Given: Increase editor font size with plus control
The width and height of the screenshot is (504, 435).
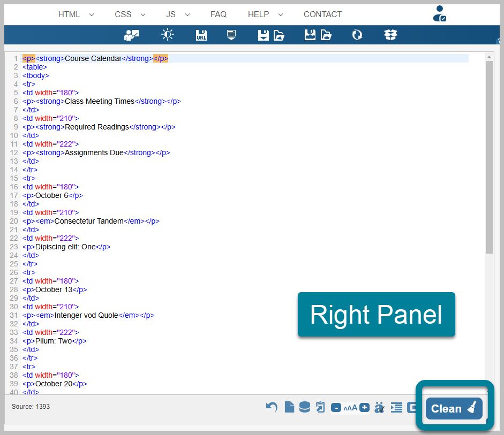Looking at the screenshot, I should coord(364,407).
